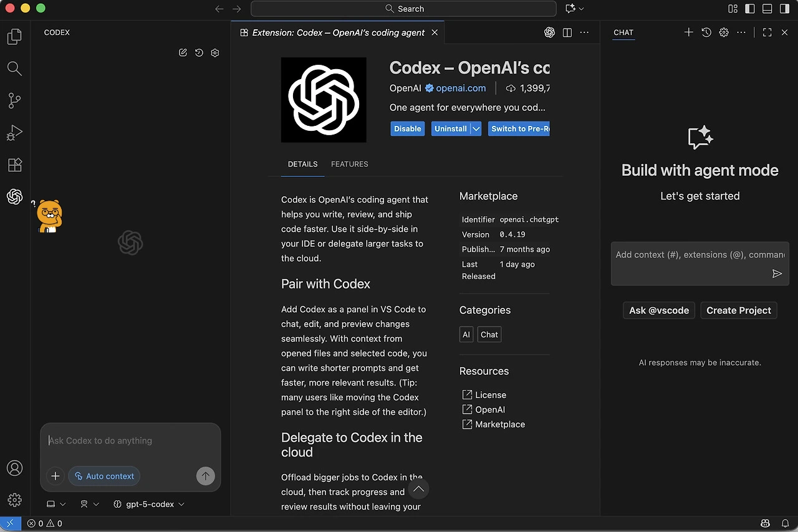
Task: Select the CHAT panel tab
Action: click(x=623, y=32)
